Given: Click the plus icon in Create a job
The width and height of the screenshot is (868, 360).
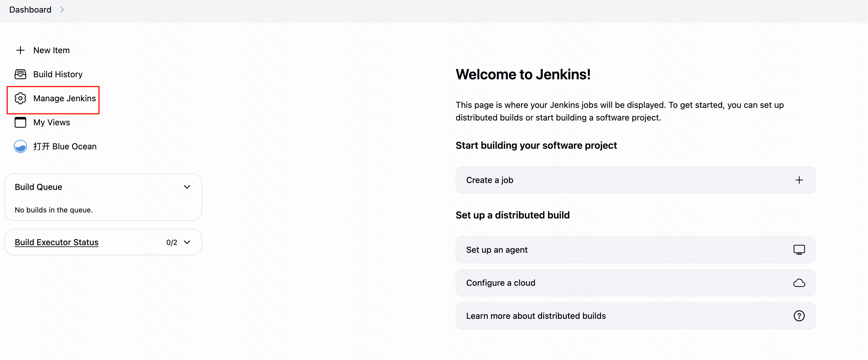Looking at the screenshot, I should (x=799, y=180).
